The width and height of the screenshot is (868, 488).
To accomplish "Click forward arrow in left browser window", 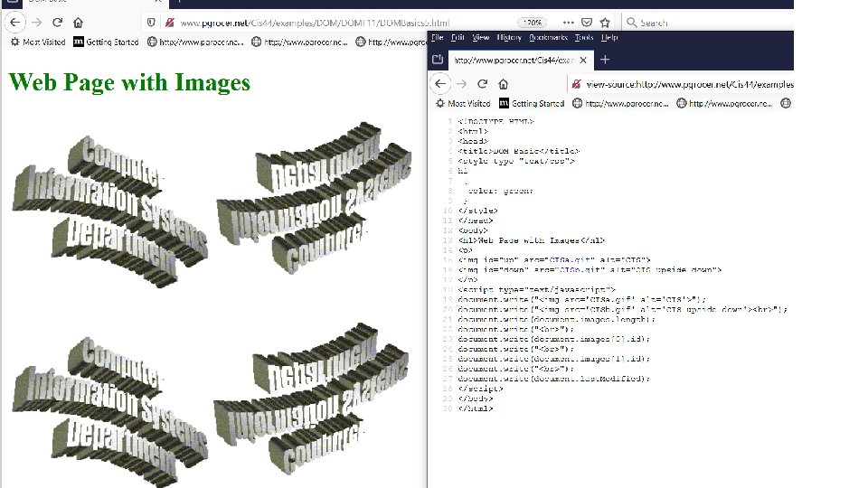I will [36, 23].
